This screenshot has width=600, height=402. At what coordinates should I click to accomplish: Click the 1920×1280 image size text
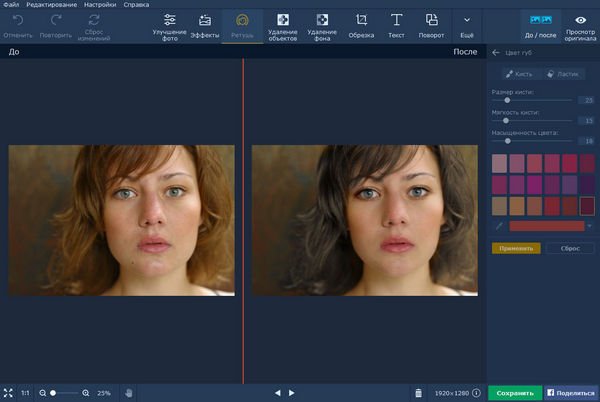pos(452,393)
